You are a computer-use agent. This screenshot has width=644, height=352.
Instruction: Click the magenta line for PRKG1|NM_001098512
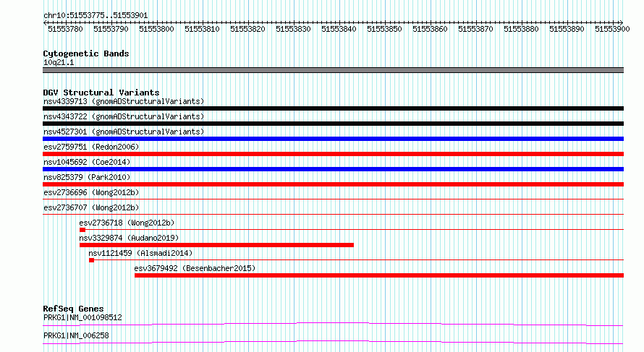[333, 324]
